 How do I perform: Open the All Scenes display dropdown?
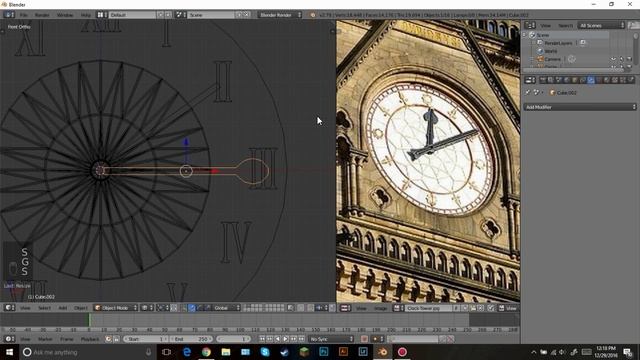click(601, 25)
